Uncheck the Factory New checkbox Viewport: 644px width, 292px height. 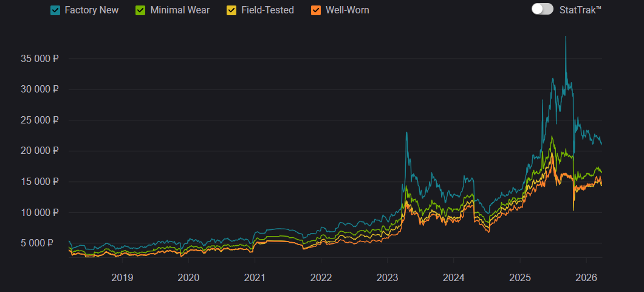[x=55, y=10]
